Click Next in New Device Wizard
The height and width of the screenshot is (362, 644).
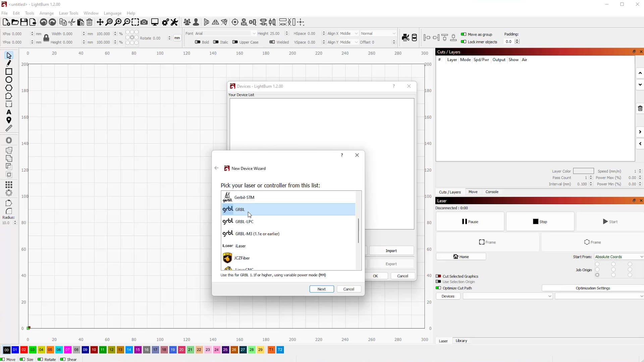[321, 289]
